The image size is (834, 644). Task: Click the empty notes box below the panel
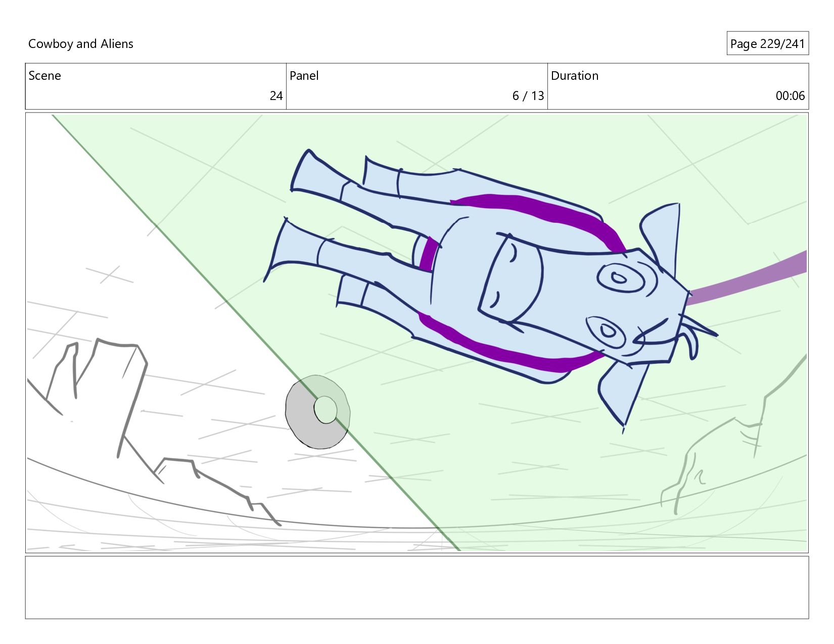[417, 587]
